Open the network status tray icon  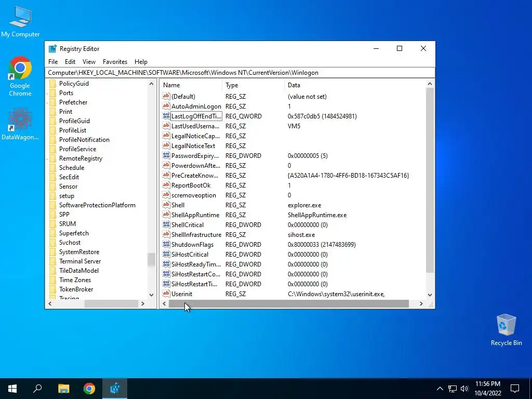pyautogui.click(x=453, y=389)
